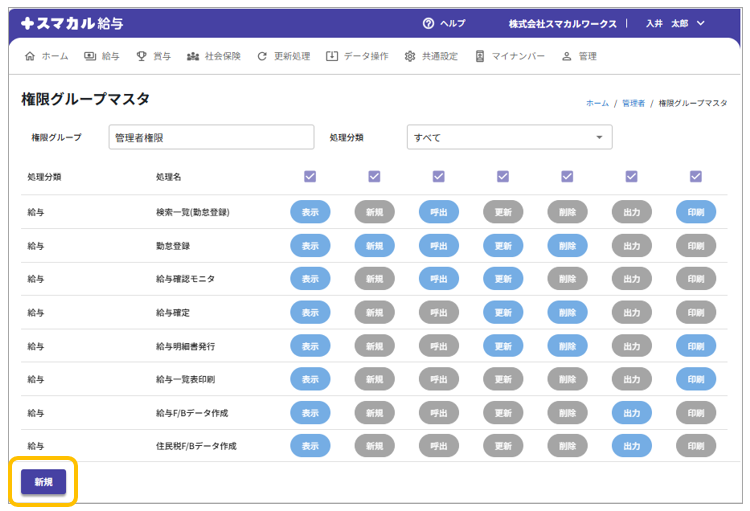Click the 社会保険 people icon
This screenshot has width=750, height=511.
(193, 56)
